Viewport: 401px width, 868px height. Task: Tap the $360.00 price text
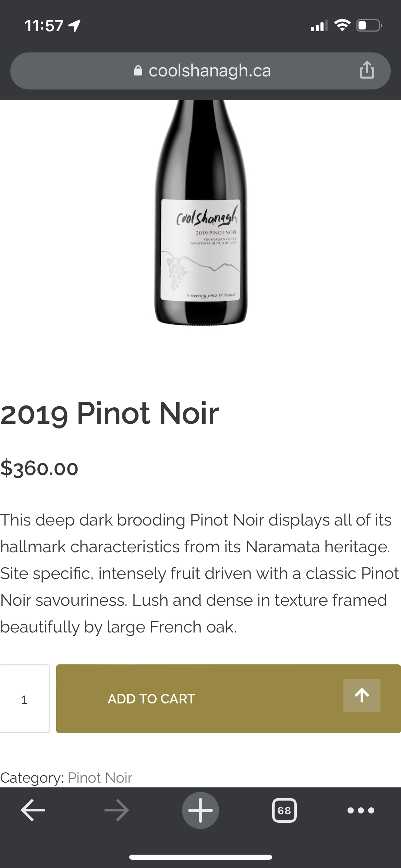[x=39, y=468]
